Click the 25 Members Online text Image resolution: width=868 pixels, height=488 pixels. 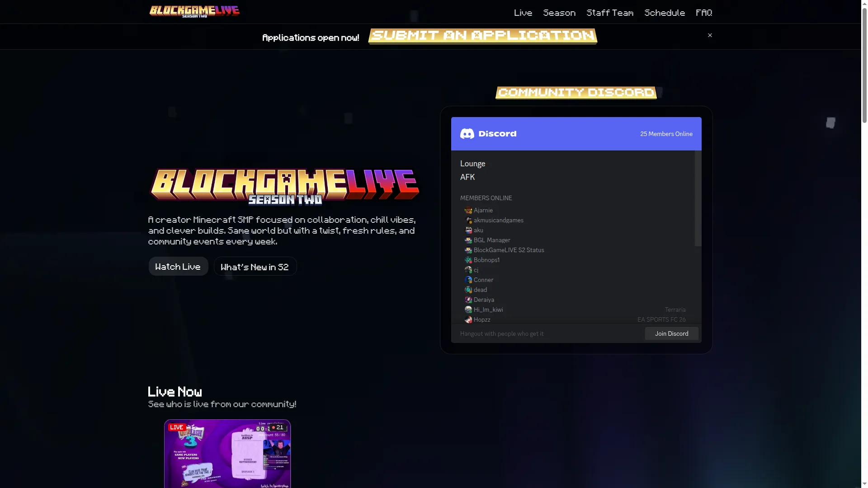[x=666, y=134]
